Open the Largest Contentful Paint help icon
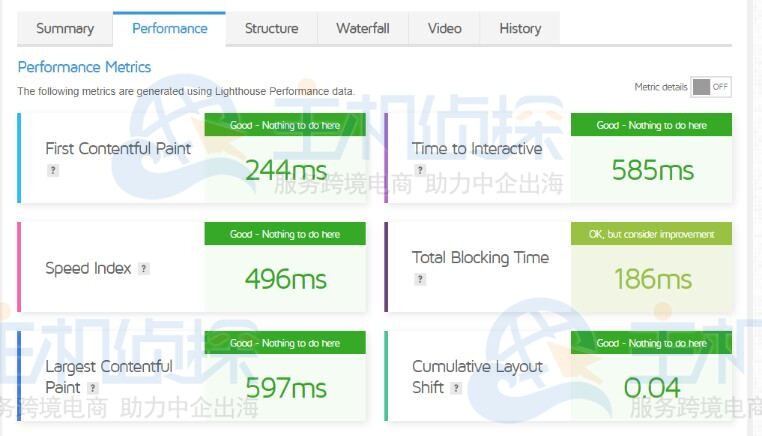This screenshot has height=436, width=762. pyautogui.click(x=92, y=388)
